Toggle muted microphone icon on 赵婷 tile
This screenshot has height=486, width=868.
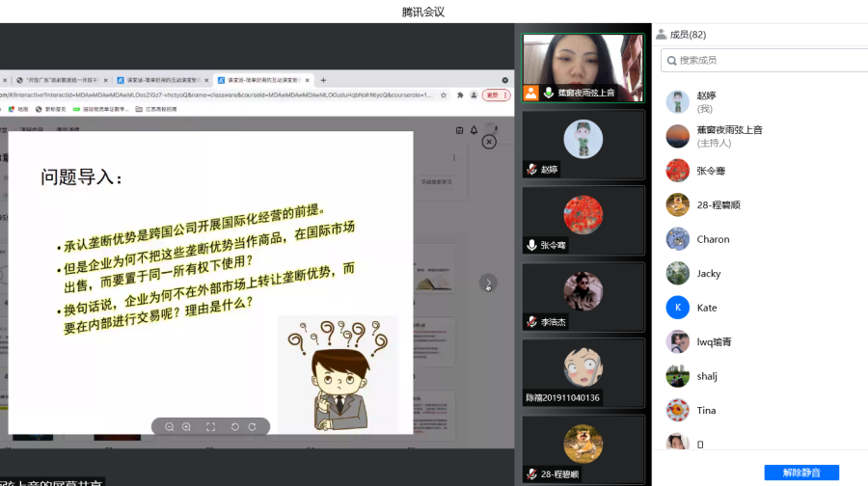pyautogui.click(x=531, y=170)
